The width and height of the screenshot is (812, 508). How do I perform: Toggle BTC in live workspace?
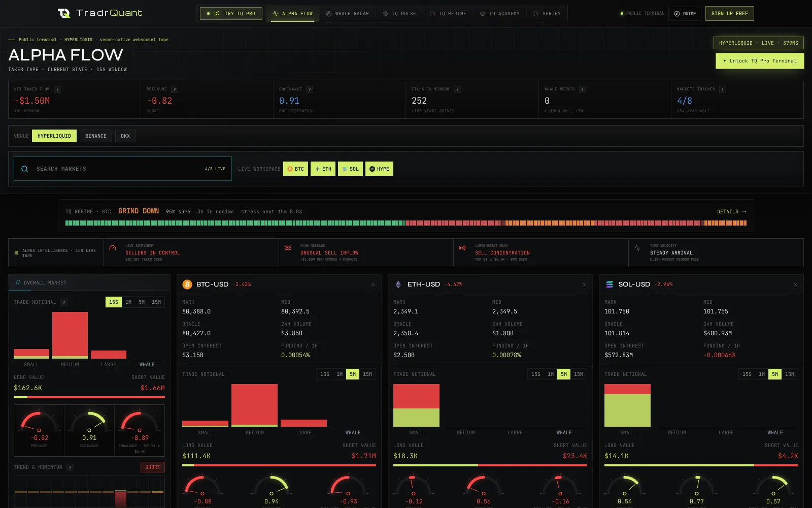point(296,169)
